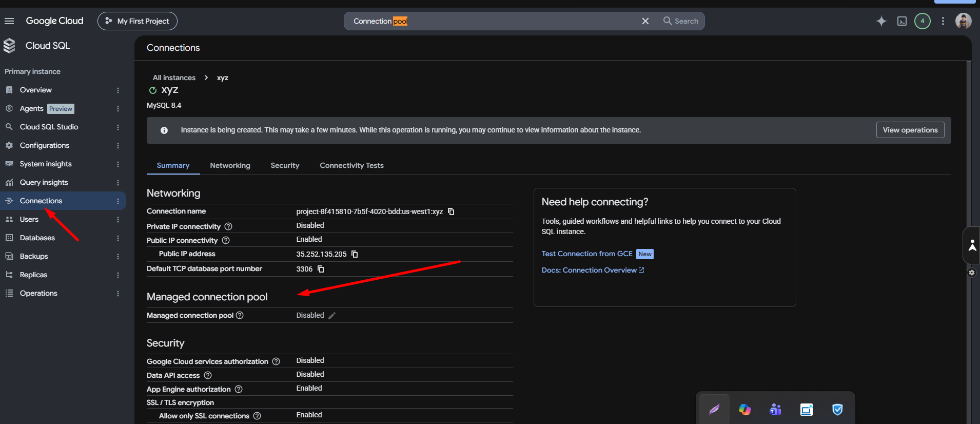Show help for Private IP connectivity
The width and height of the screenshot is (980, 424).
click(228, 226)
